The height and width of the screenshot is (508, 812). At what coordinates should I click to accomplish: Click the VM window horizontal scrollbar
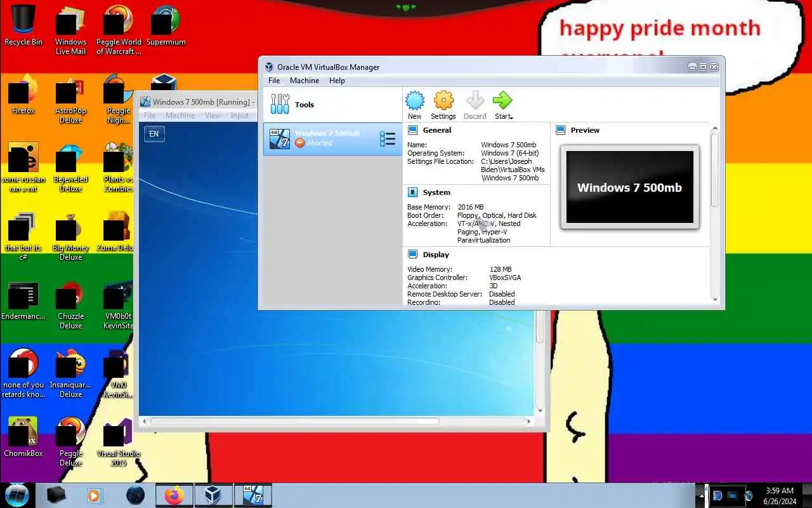pos(295,421)
